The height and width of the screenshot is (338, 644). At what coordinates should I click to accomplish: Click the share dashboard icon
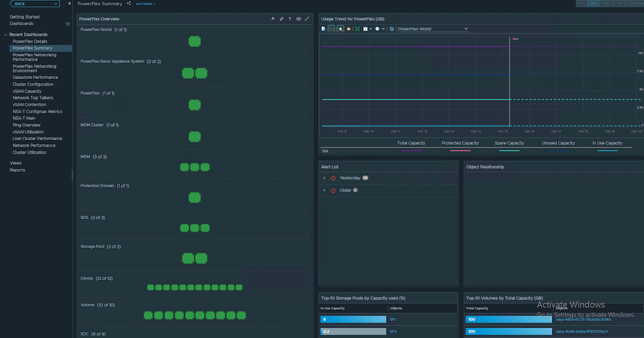click(x=129, y=4)
